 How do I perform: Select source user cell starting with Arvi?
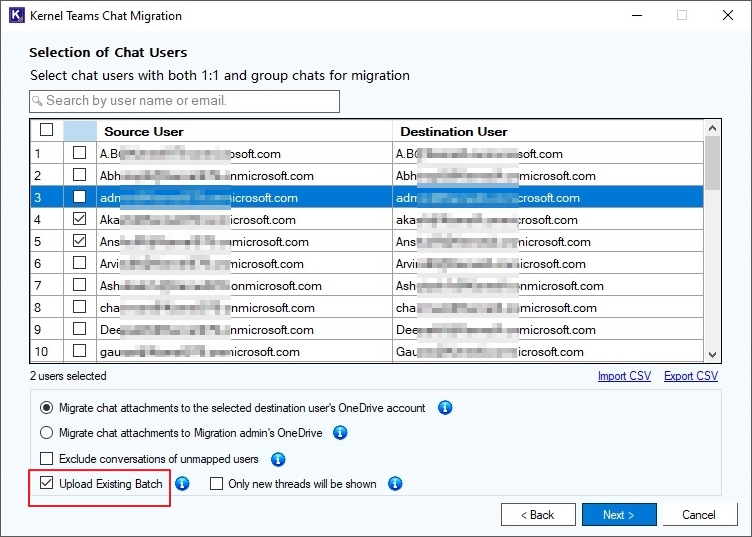pos(244,264)
